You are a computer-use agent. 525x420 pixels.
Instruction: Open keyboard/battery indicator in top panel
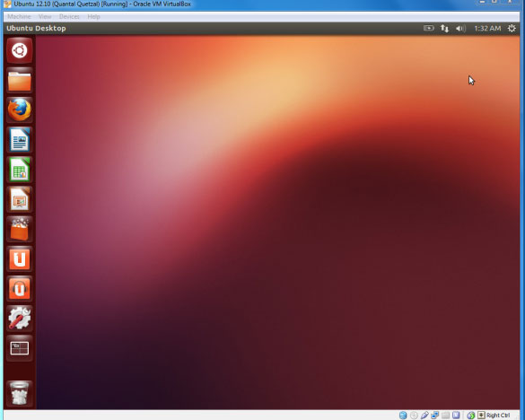coord(429,28)
